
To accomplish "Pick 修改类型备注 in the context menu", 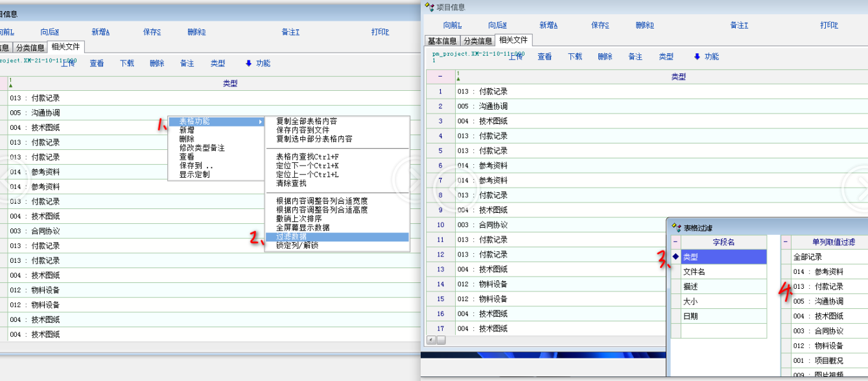I will point(202,148).
